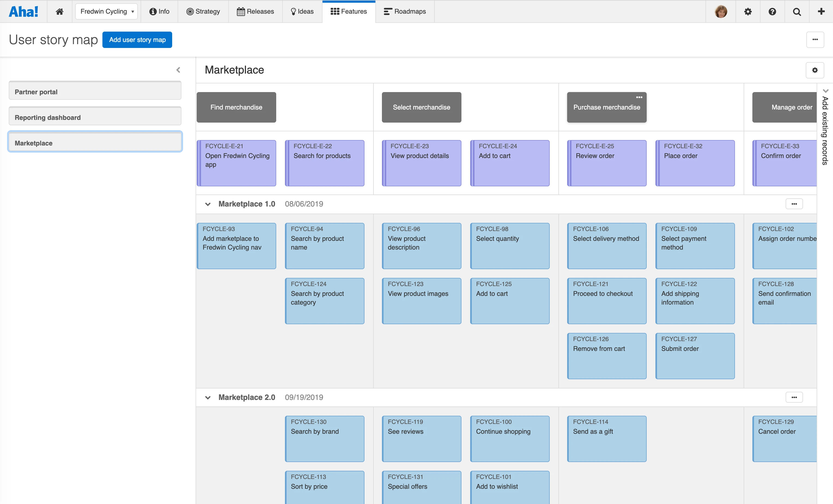The image size is (833, 504).
Task: Switch to the Roadmaps tab
Action: 405,11
